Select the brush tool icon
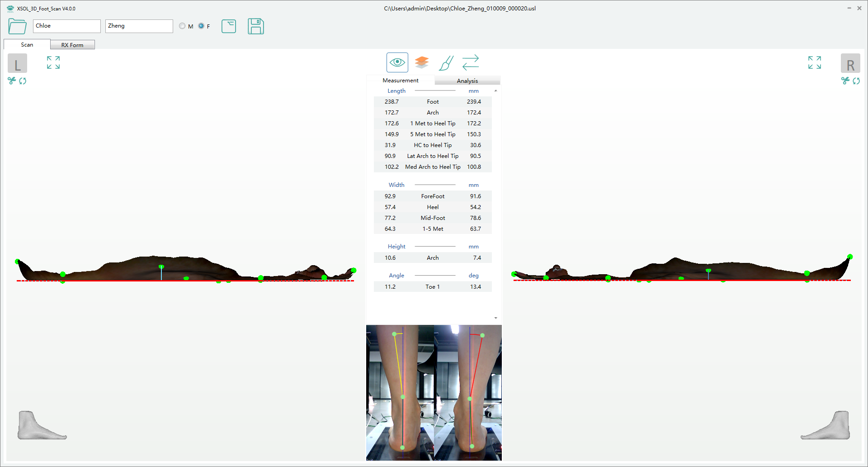Image resolution: width=868 pixels, height=467 pixels. tap(446, 63)
